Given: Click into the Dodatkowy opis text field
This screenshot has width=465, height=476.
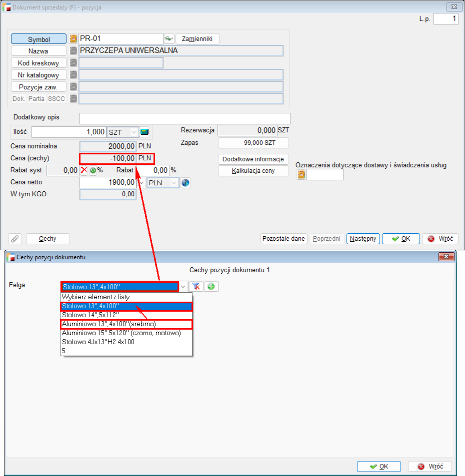Looking at the screenshot, I should 184,118.
